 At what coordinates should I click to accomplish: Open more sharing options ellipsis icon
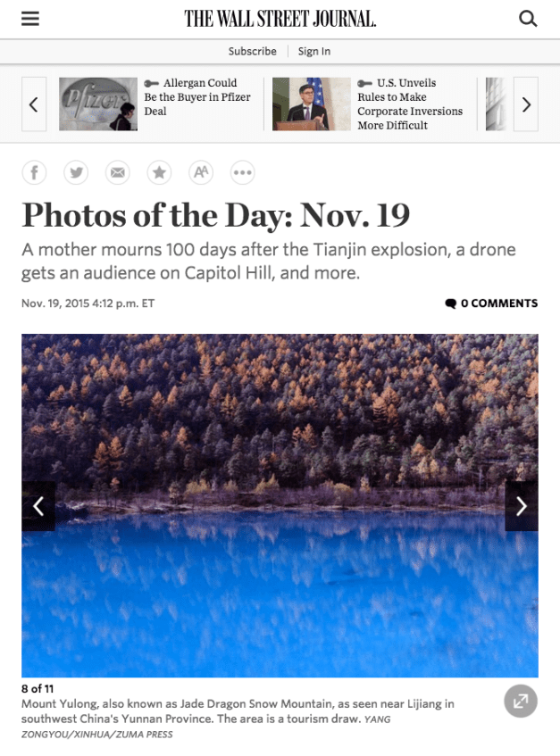(x=243, y=172)
